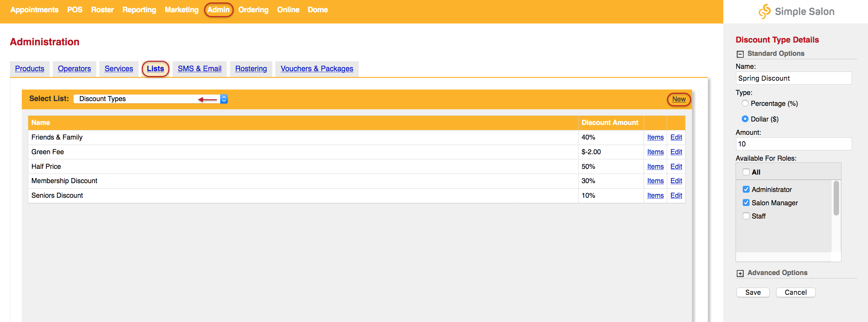The height and width of the screenshot is (322, 868).
Task: Select the Green Fee row name
Action: click(48, 152)
